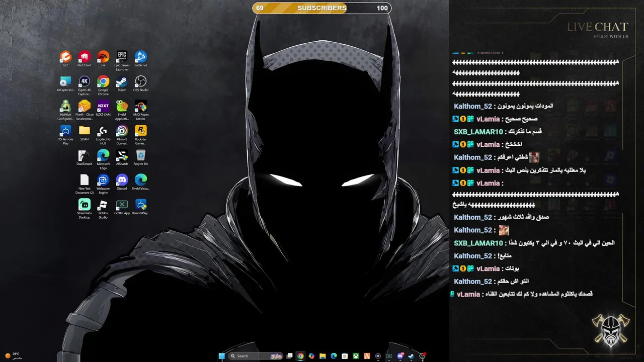Select the SDAH folder on desktop
The height and width of the screenshot is (362, 644).
[84, 133]
